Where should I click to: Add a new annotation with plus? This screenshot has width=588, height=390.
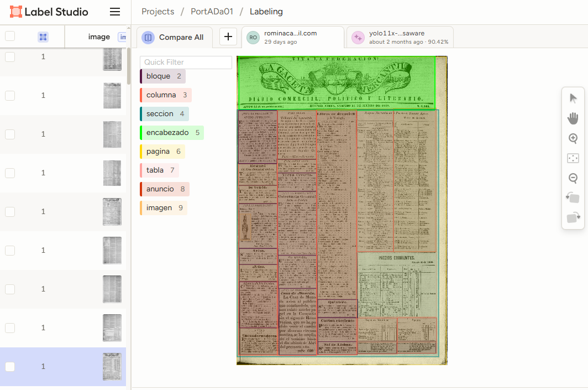[228, 37]
